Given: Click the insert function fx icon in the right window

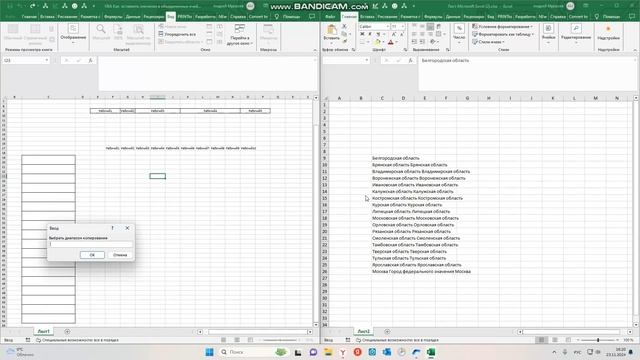Looking at the screenshot, I should (x=410, y=60).
